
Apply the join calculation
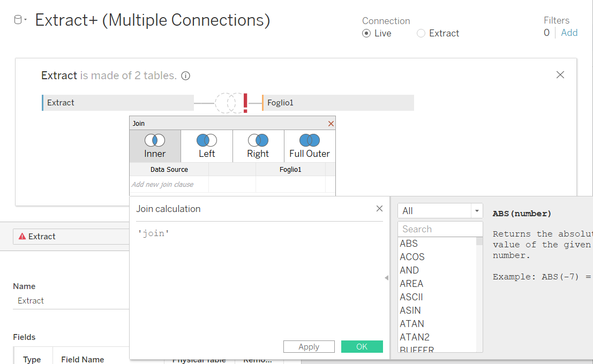coord(309,347)
